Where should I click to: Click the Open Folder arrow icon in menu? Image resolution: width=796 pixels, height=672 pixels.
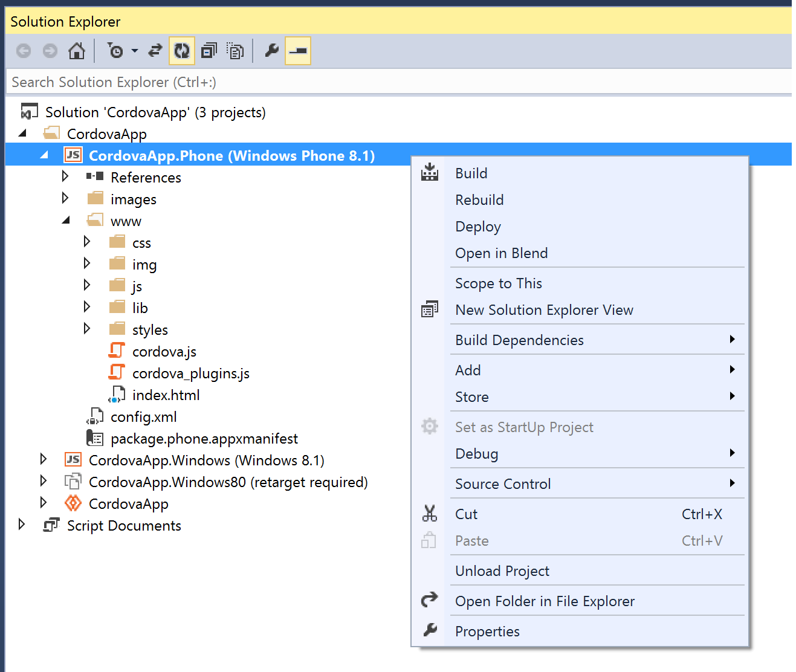point(430,600)
